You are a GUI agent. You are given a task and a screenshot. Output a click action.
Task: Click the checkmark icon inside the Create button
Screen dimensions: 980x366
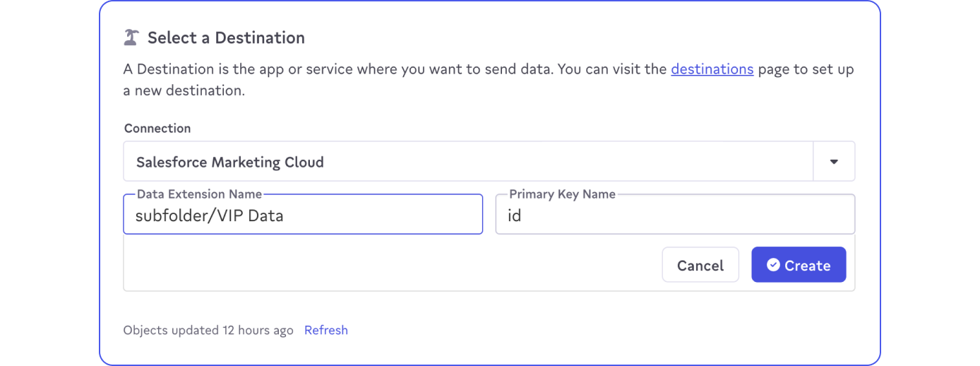coord(773,265)
